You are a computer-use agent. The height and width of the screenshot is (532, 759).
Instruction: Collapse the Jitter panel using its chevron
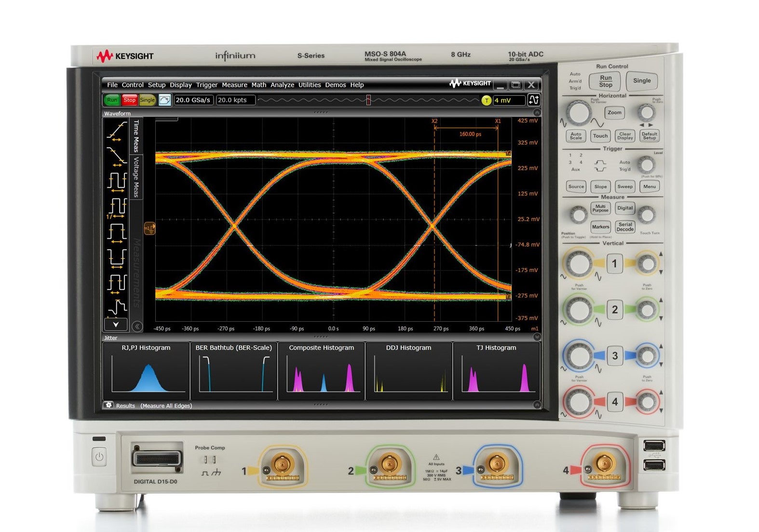pyautogui.click(x=537, y=337)
